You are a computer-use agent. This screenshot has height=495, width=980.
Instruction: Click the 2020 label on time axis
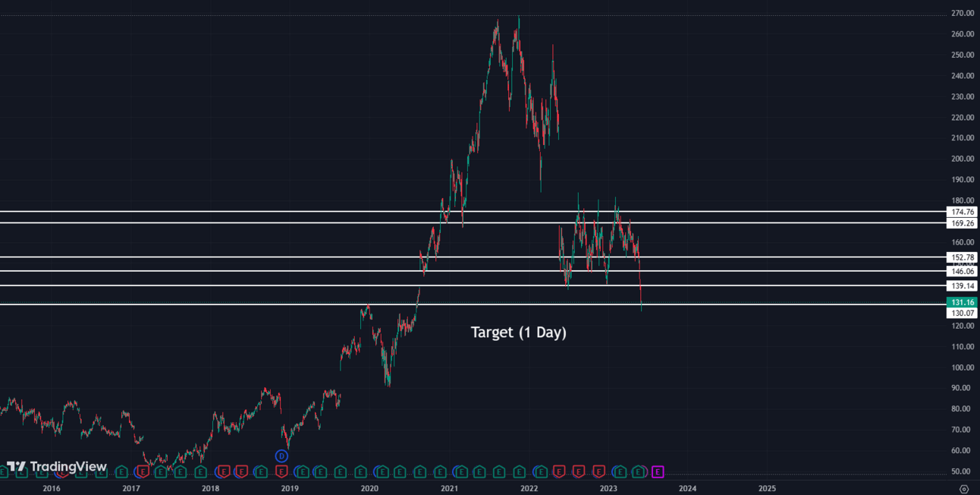coord(369,488)
